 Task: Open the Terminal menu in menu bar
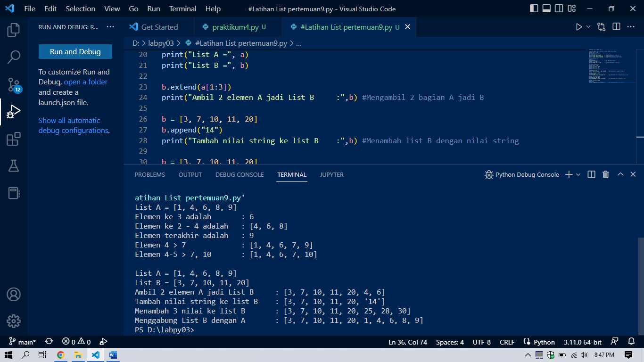coord(182,8)
